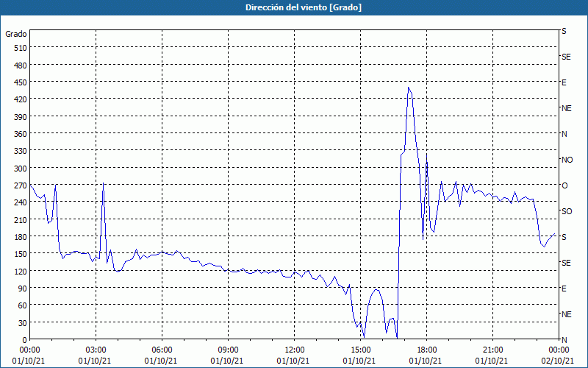The height and width of the screenshot is (368, 588).
Task: Click the 00:00 time label dated 02/10/21
Action: [x=559, y=350]
